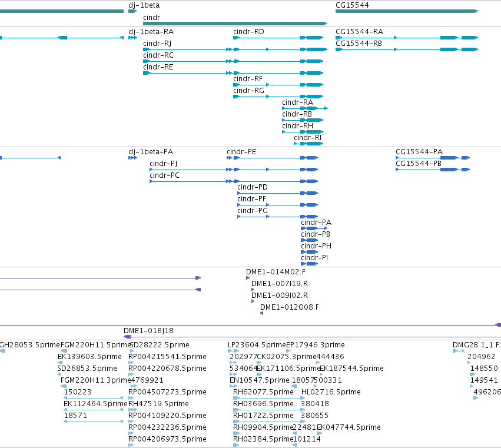The image size is (501, 448).
Task: Select transcript cindr-RI
Action: pyautogui.click(x=308, y=144)
